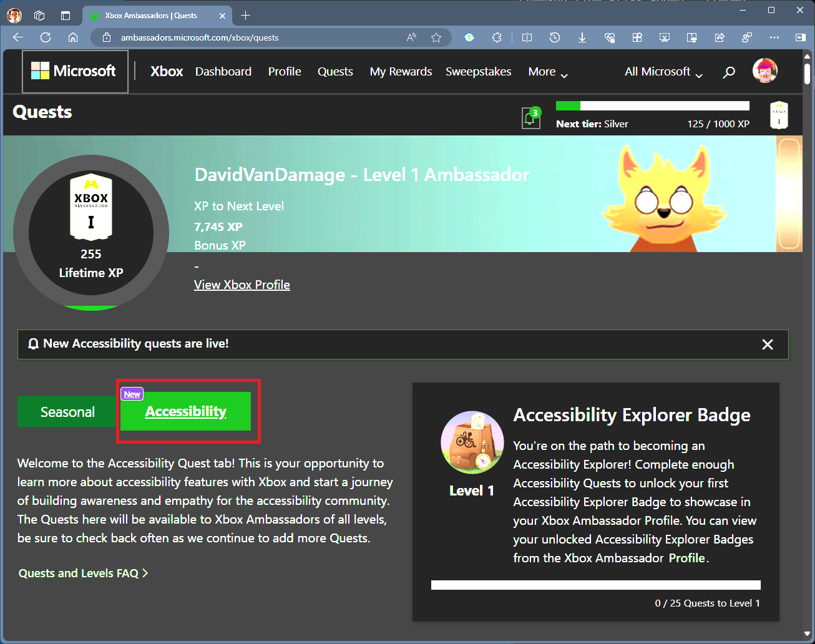
Task: Click the "255 Lifetime XP" text
Action: [x=91, y=263]
